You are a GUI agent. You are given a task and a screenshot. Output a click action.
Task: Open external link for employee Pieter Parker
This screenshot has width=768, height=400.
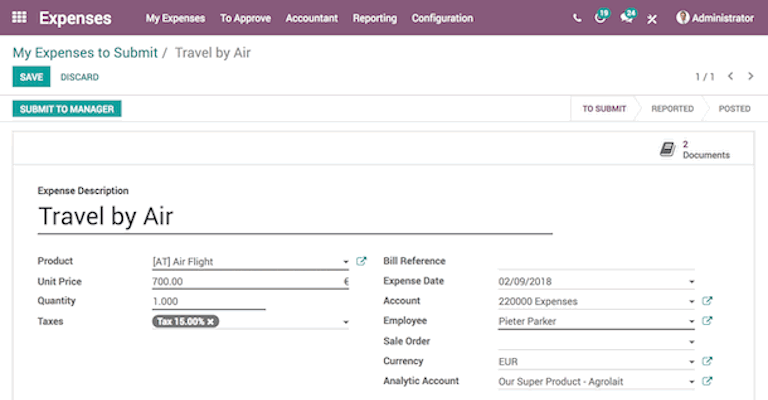click(x=707, y=321)
